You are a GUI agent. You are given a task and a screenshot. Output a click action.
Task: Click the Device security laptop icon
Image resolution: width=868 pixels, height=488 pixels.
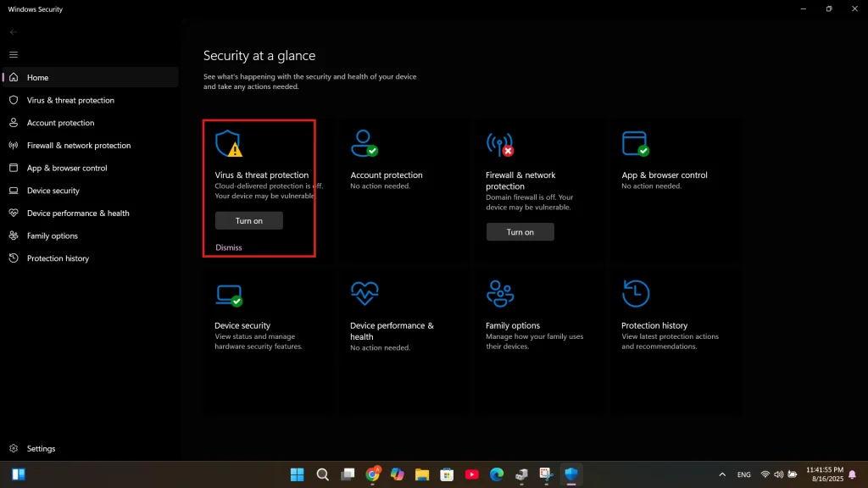229,294
